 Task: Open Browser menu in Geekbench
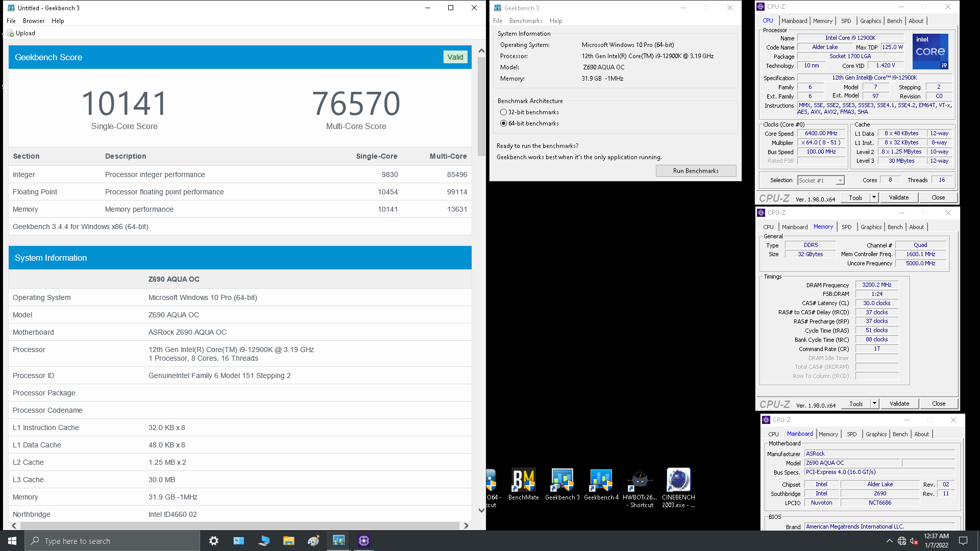[x=34, y=21]
